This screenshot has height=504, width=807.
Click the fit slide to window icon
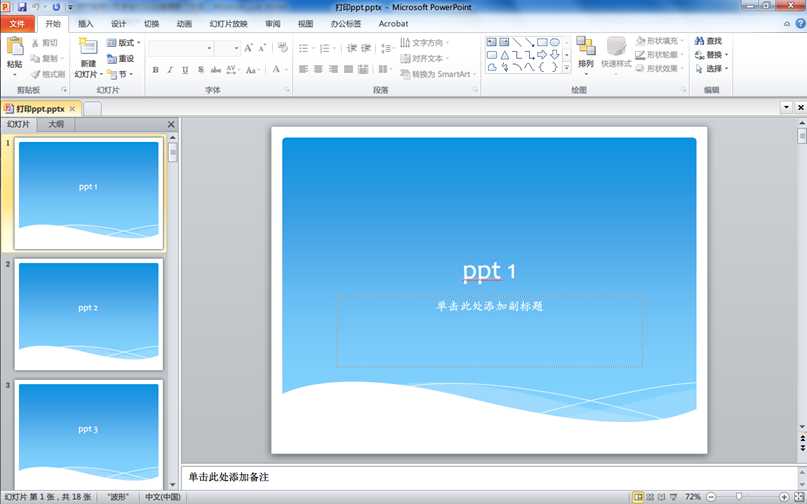point(799,497)
